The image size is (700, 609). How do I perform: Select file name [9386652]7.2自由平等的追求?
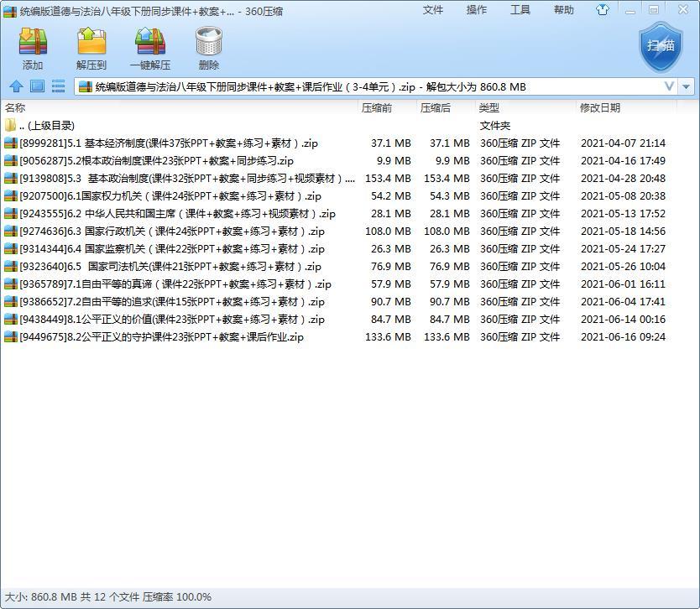click(172, 302)
